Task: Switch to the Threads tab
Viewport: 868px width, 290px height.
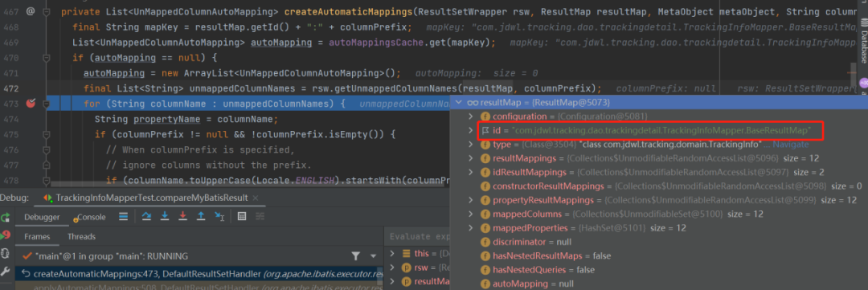Action: [x=81, y=236]
